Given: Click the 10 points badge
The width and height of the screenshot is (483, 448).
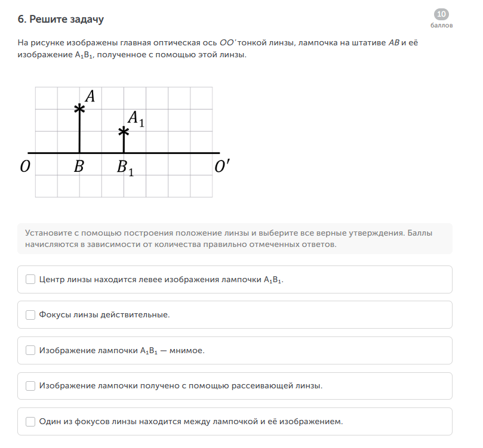Looking at the screenshot, I should point(441,15).
